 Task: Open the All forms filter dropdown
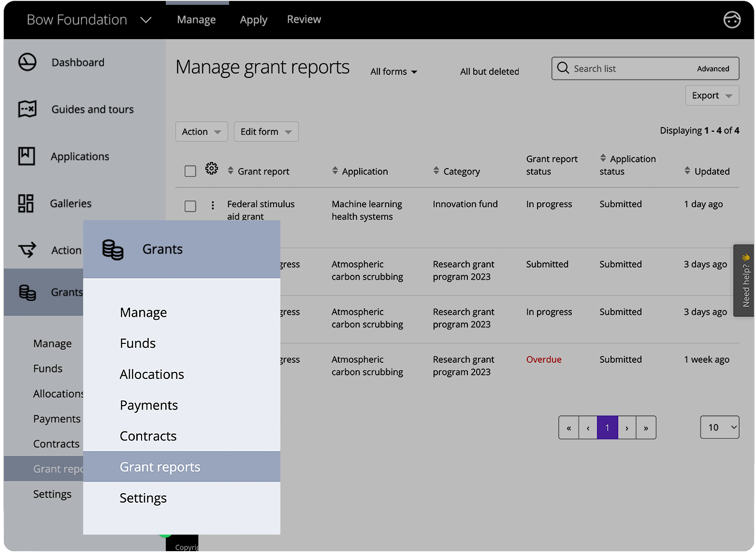click(x=393, y=72)
